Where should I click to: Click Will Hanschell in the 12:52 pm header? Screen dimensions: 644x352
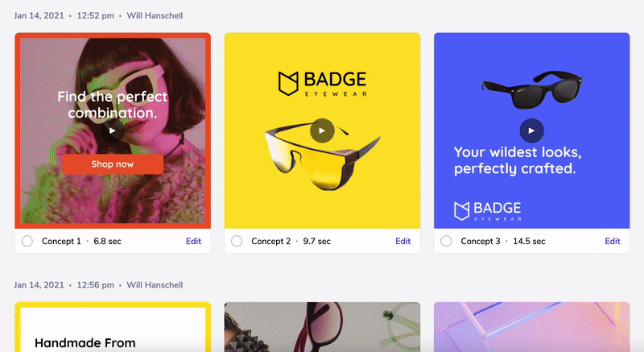pyautogui.click(x=154, y=14)
